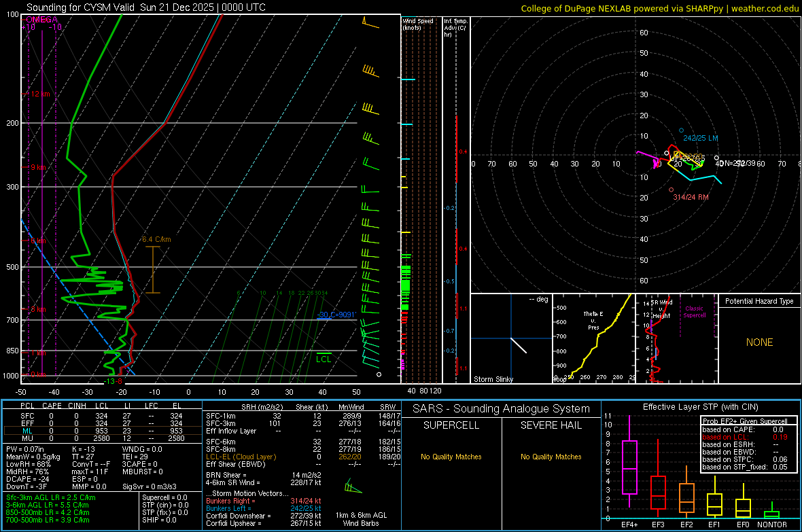Click the 'Corfidi Upshear =' label
The image size is (802, 532).
point(233,523)
